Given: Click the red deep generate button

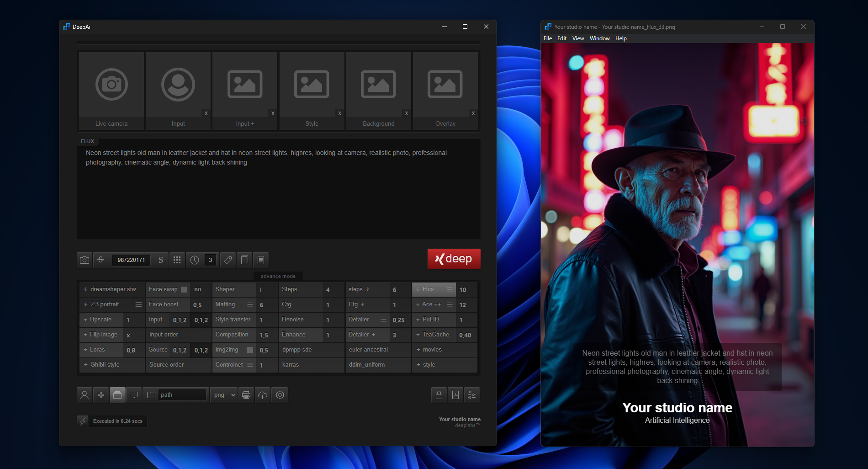Looking at the screenshot, I should [x=454, y=259].
